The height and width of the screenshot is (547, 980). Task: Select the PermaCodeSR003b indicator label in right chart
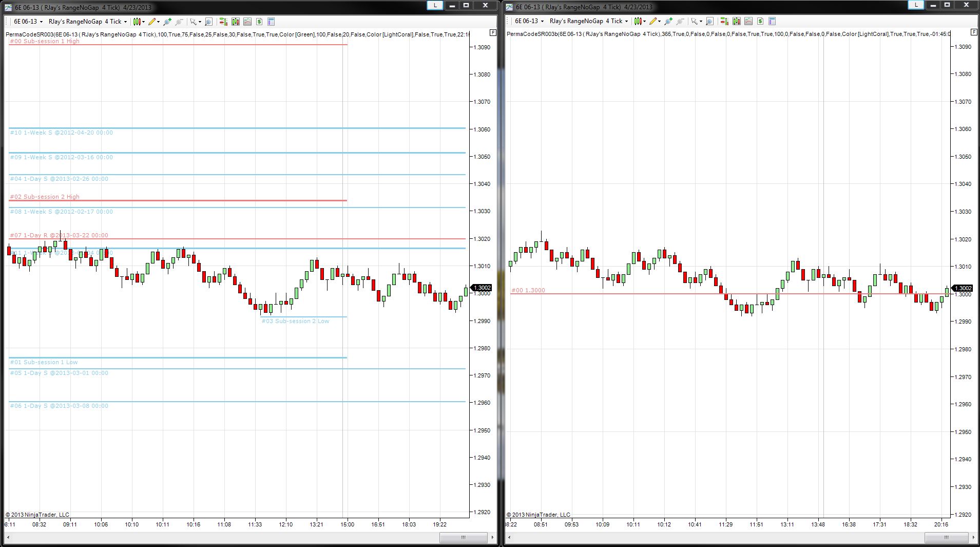[x=728, y=34]
